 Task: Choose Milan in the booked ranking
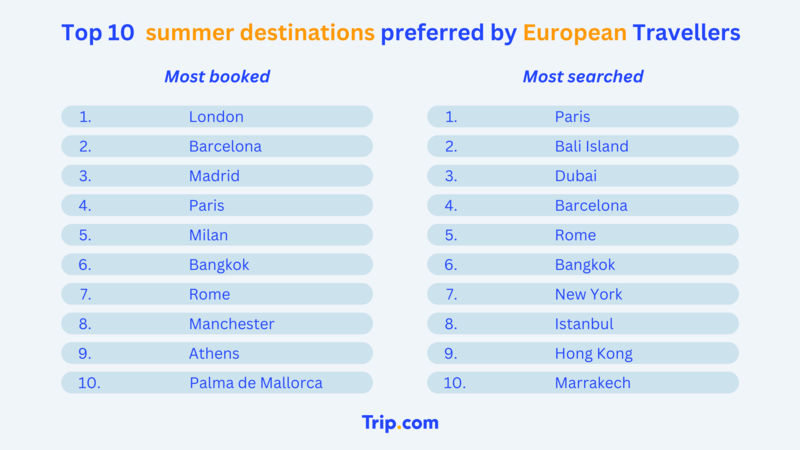click(217, 235)
